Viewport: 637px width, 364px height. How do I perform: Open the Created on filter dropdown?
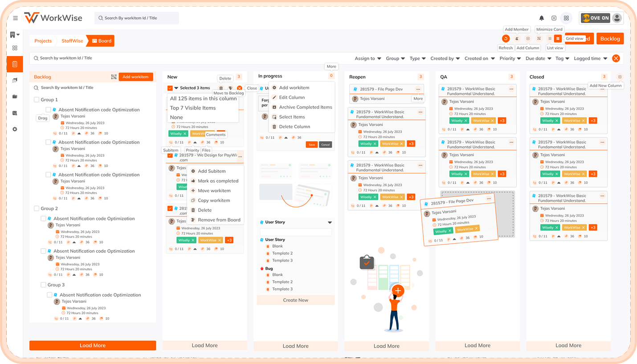(x=480, y=58)
